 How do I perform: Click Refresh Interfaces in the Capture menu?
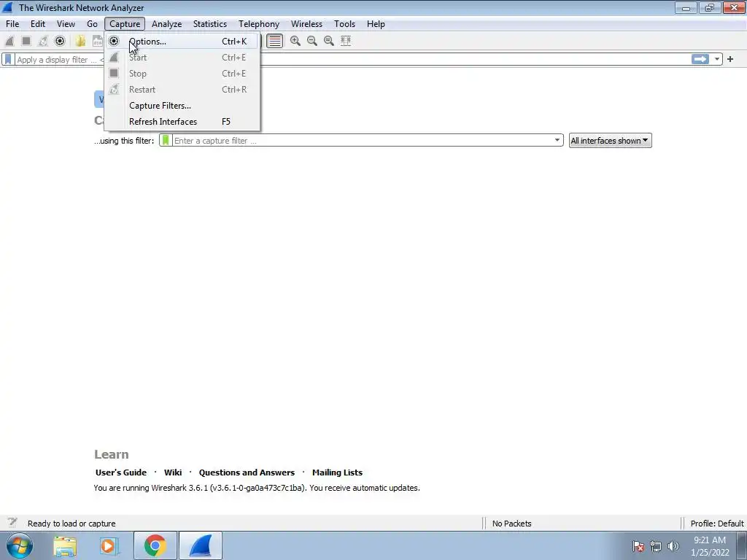coord(182,122)
